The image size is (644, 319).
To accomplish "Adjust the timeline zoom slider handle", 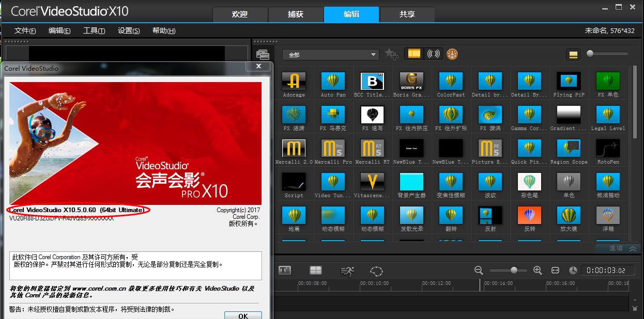I will coord(514,270).
